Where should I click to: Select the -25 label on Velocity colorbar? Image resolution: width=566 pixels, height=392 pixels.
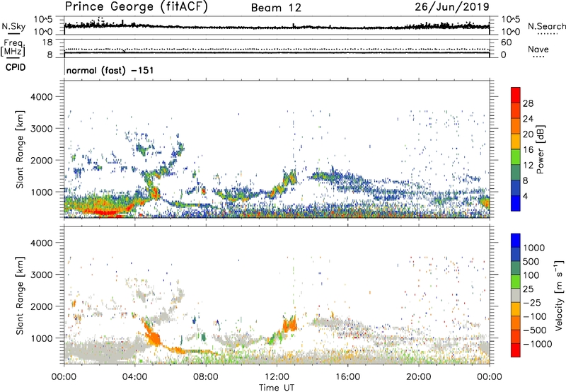[x=532, y=302]
